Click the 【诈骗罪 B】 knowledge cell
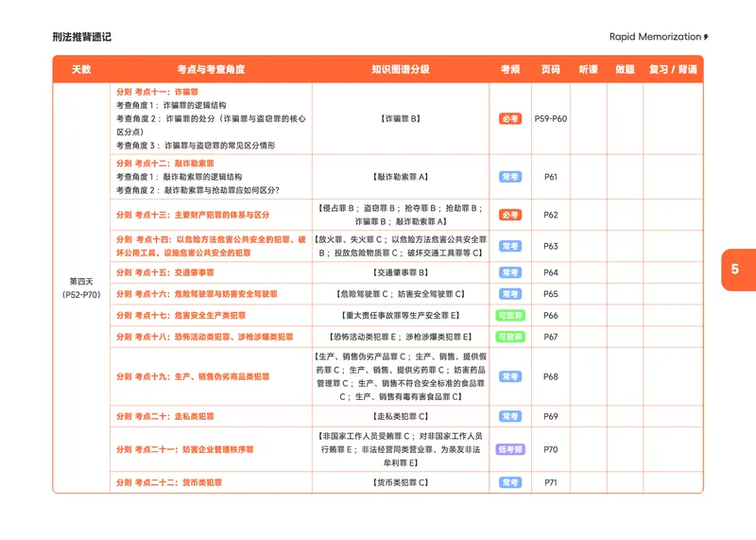 pyautogui.click(x=401, y=119)
